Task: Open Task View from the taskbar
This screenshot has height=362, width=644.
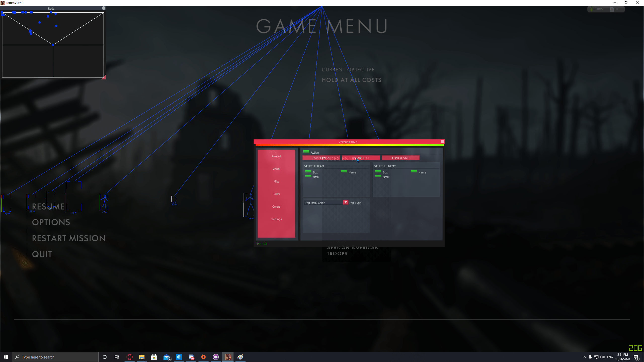Action: point(117,357)
